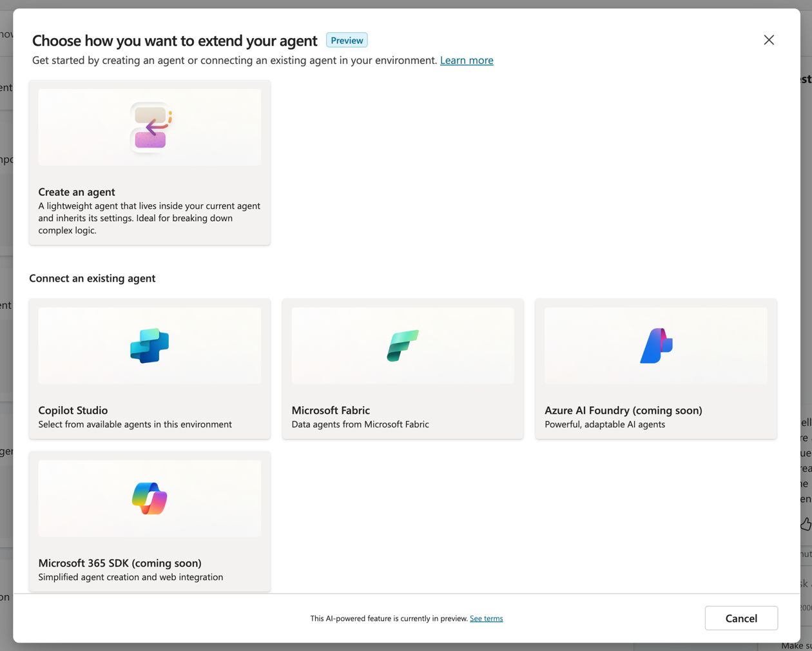The image size is (812, 651).
Task: Click the dialog title 'Choose how you want to extend your agent'
Action: 175,40
